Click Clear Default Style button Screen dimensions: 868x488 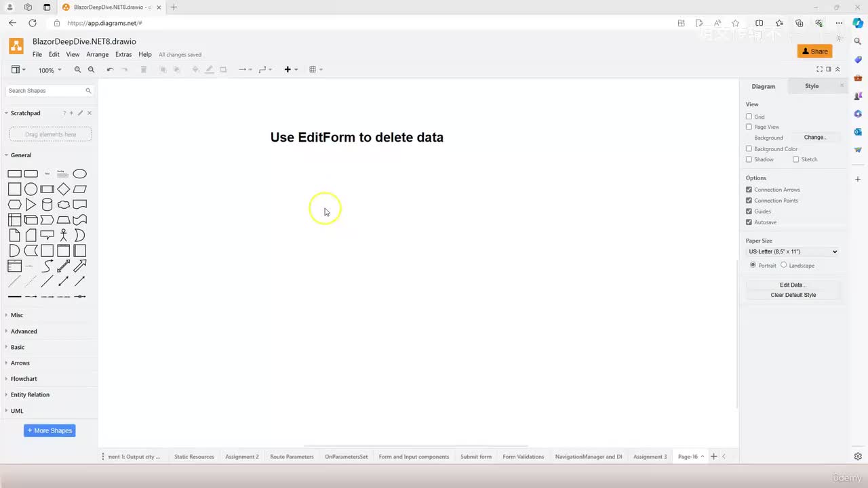793,295
